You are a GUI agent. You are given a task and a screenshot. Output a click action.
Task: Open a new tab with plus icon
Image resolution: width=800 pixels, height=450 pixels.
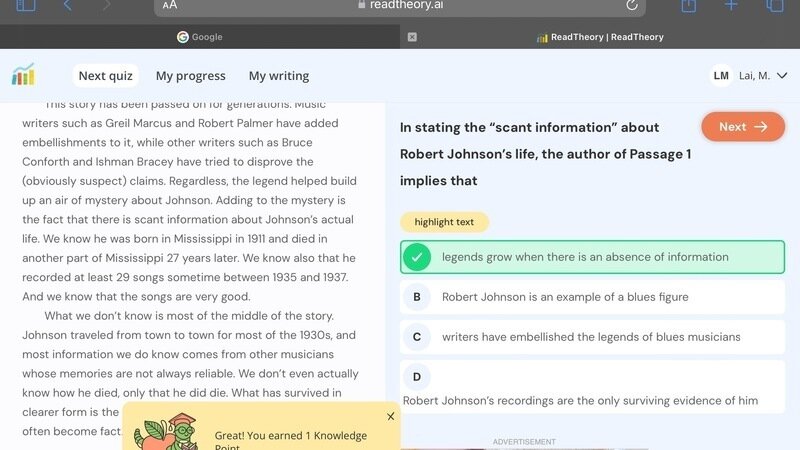(731, 5)
